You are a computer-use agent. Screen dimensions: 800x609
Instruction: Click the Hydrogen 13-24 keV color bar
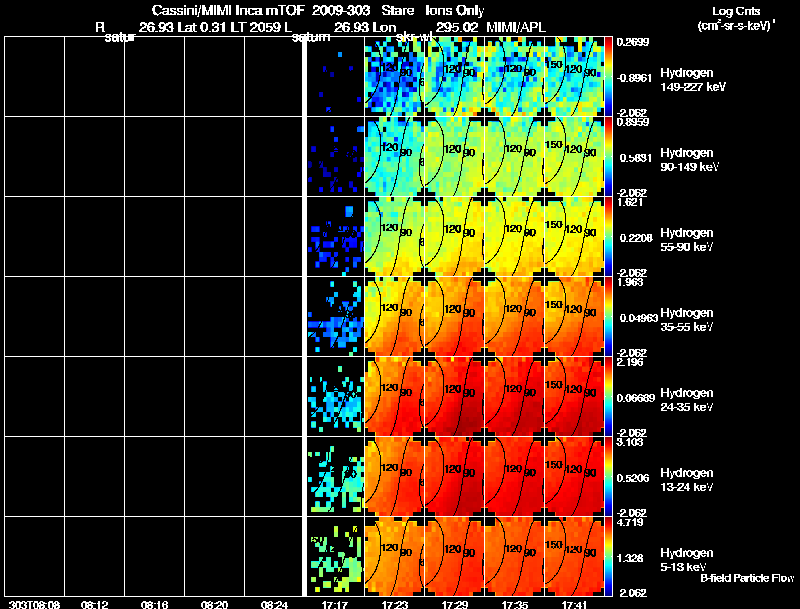(608, 477)
